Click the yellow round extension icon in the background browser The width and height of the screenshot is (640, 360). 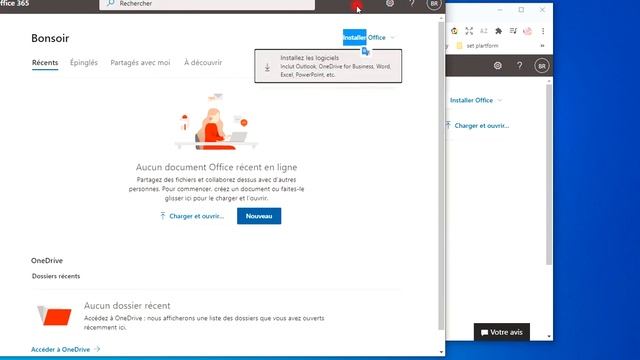coord(454,31)
